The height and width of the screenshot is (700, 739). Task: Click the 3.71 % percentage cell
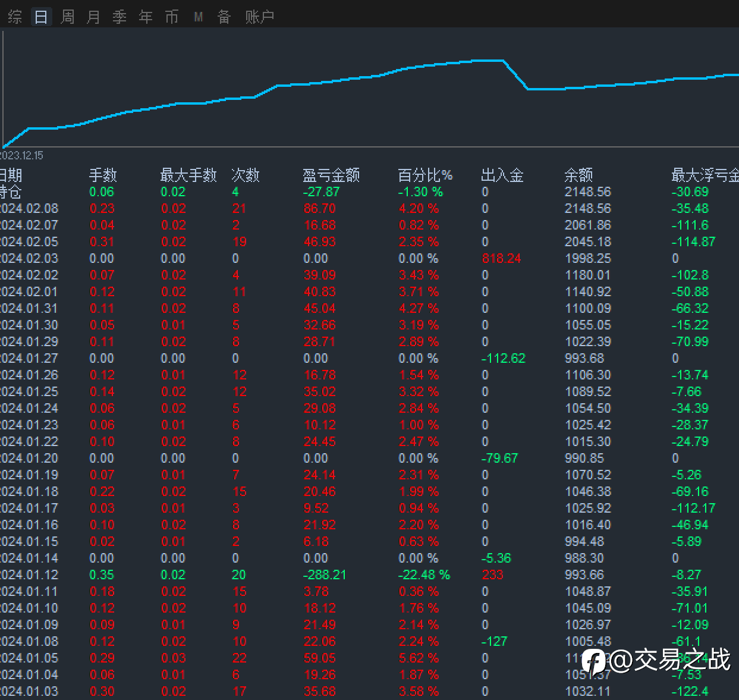point(419,292)
